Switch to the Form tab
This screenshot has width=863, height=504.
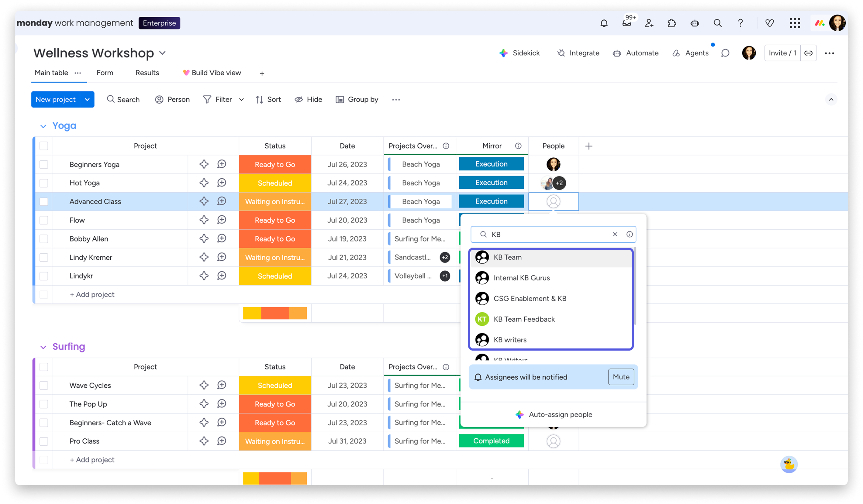point(105,73)
